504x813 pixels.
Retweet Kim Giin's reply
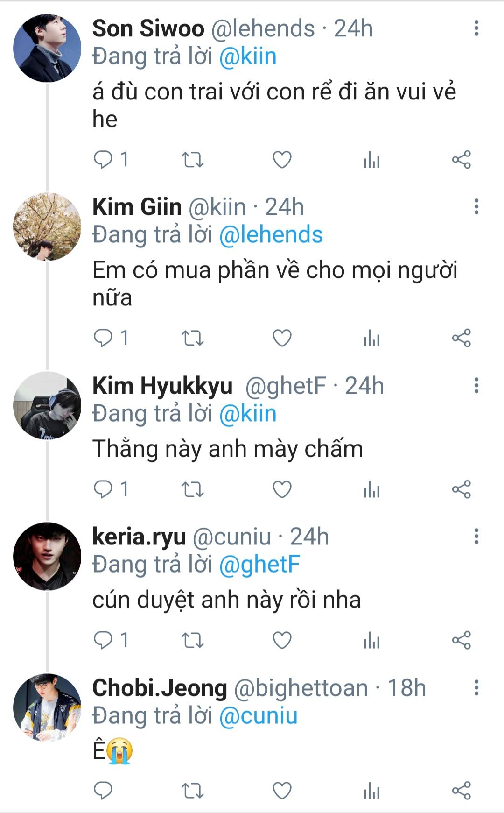192,338
